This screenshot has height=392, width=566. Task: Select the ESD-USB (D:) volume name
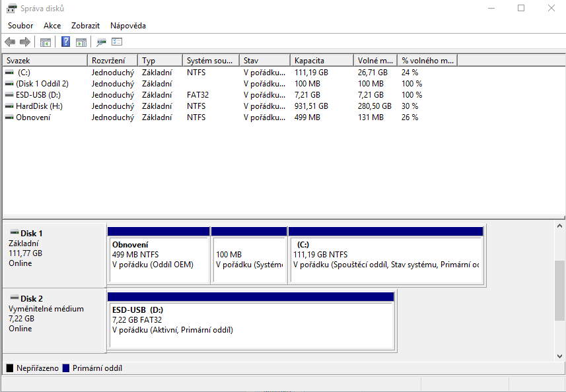tap(38, 95)
